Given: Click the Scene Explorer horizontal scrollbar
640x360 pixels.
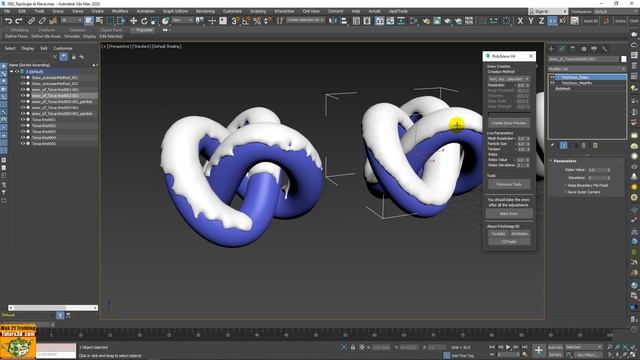Looking at the screenshot, I should pyautogui.click(x=53, y=308).
